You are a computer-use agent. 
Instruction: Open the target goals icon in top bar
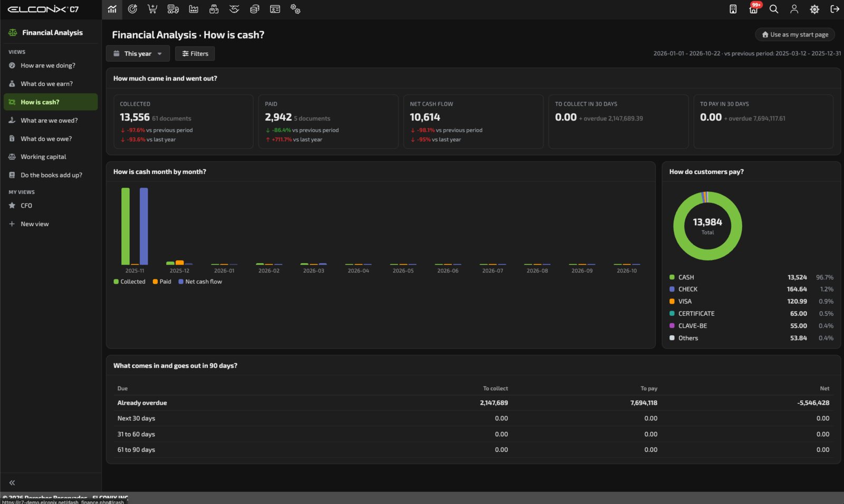pyautogui.click(x=132, y=9)
